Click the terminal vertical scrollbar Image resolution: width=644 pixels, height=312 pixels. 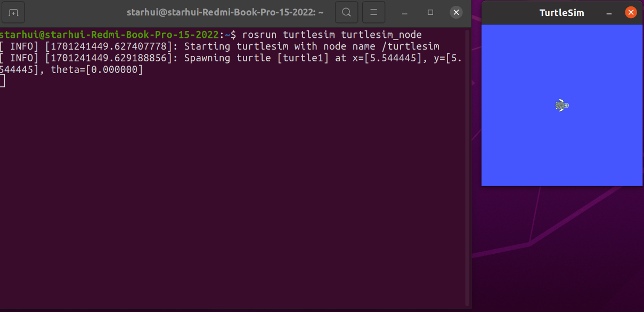click(x=468, y=160)
